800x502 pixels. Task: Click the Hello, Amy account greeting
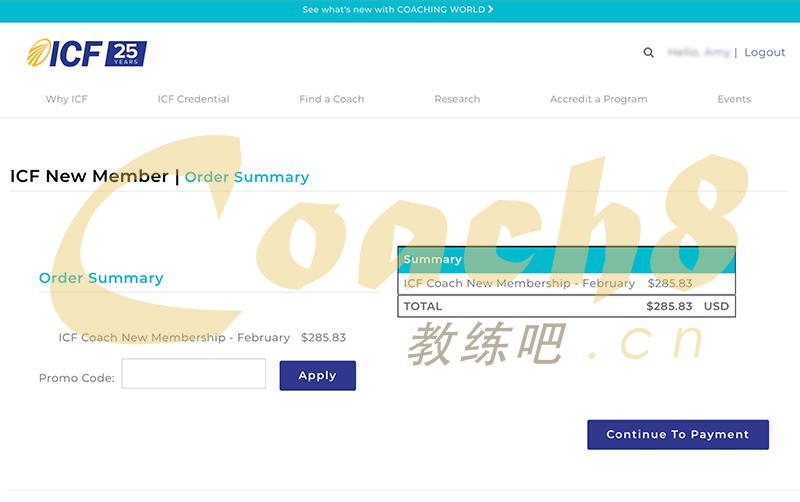698,53
